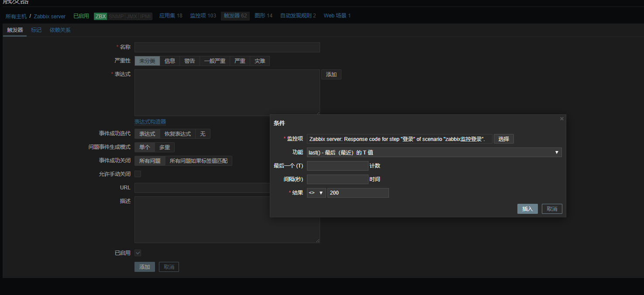Click the JMX availability badge
644x295 pixels.
tap(132, 16)
